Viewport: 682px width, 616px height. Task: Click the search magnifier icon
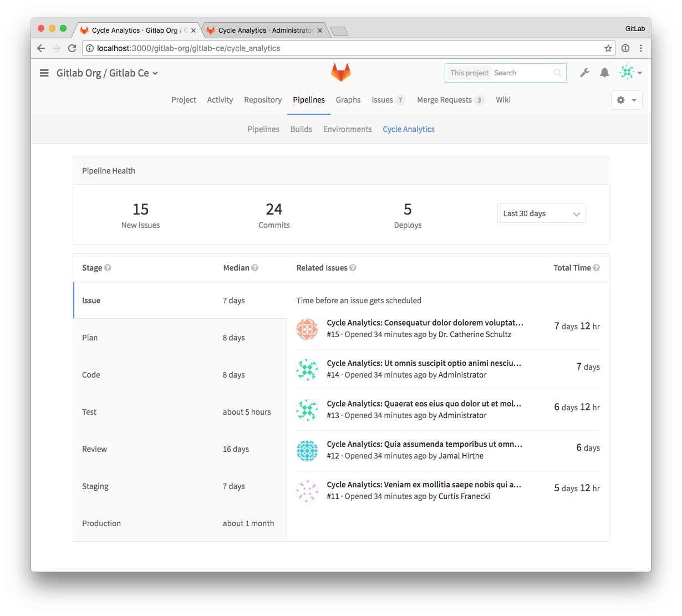point(557,73)
